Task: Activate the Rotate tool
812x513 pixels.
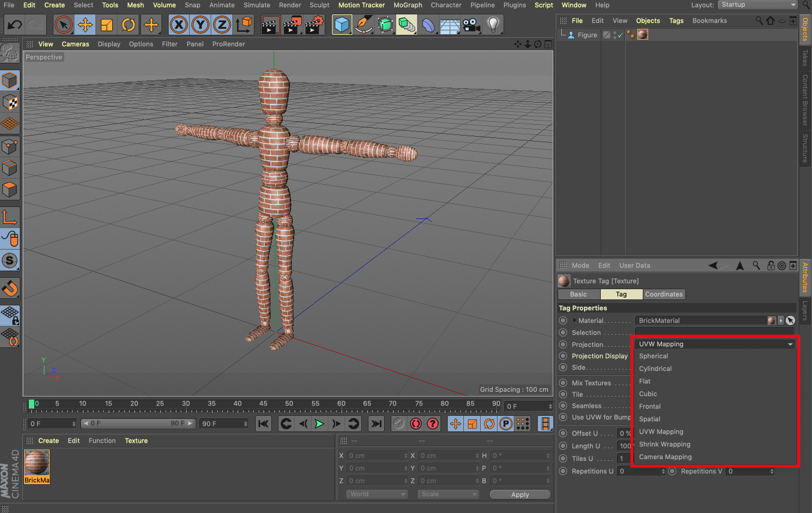Action: (x=128, y=25)
